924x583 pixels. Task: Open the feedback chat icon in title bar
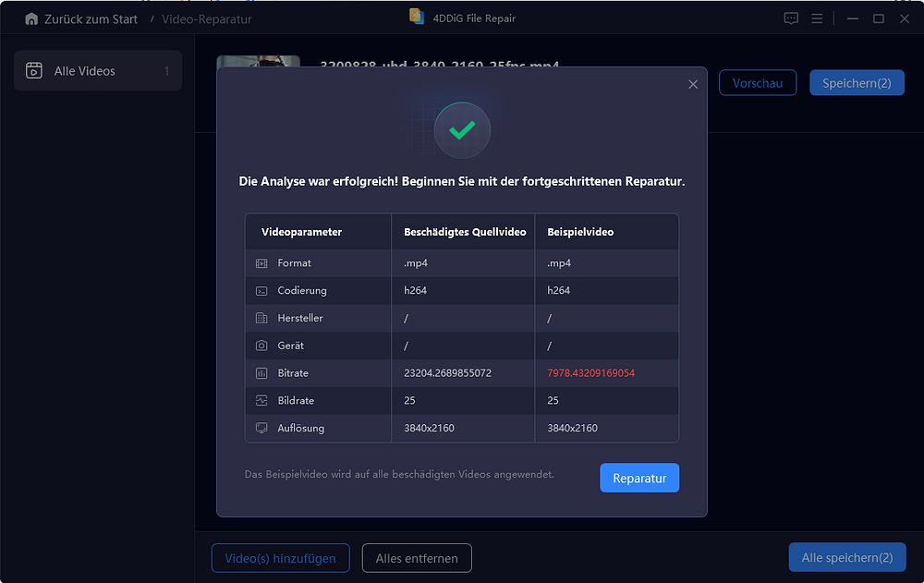pyautogui.click(x=791, y=18)
